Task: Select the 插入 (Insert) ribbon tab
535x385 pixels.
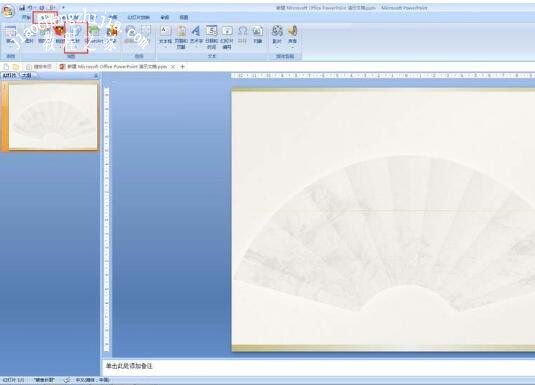Action: (45, 17)
